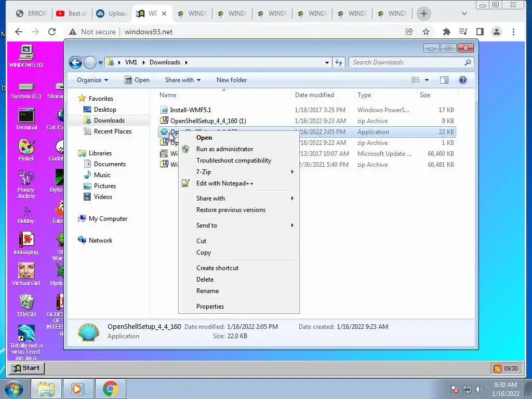Launch the Terminal desktop icon
The height and width of the screenshot is (399, 532).
pos(26,119)
